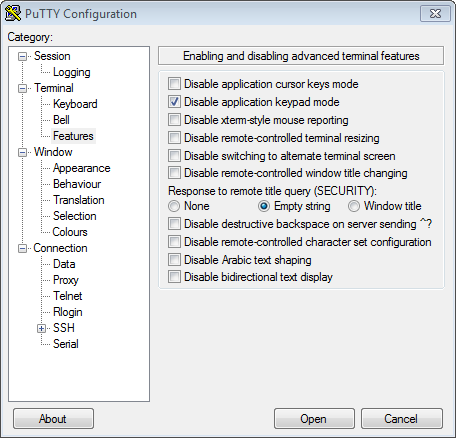Open the Telnet category

click(x=67, y=296)
